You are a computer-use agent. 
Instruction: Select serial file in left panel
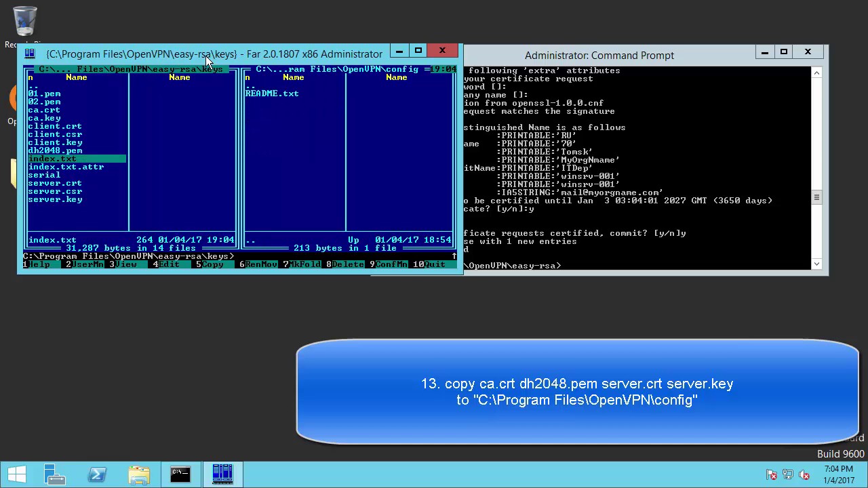[x=44, y=175]
